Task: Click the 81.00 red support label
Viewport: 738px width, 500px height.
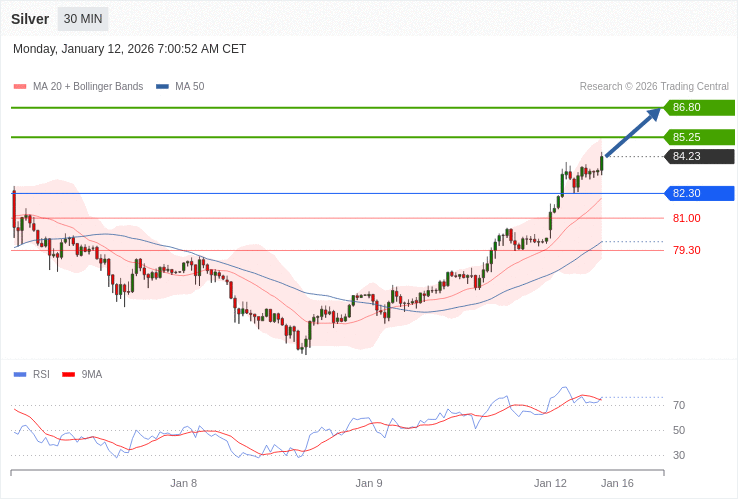Action: [x=686, y=218]
